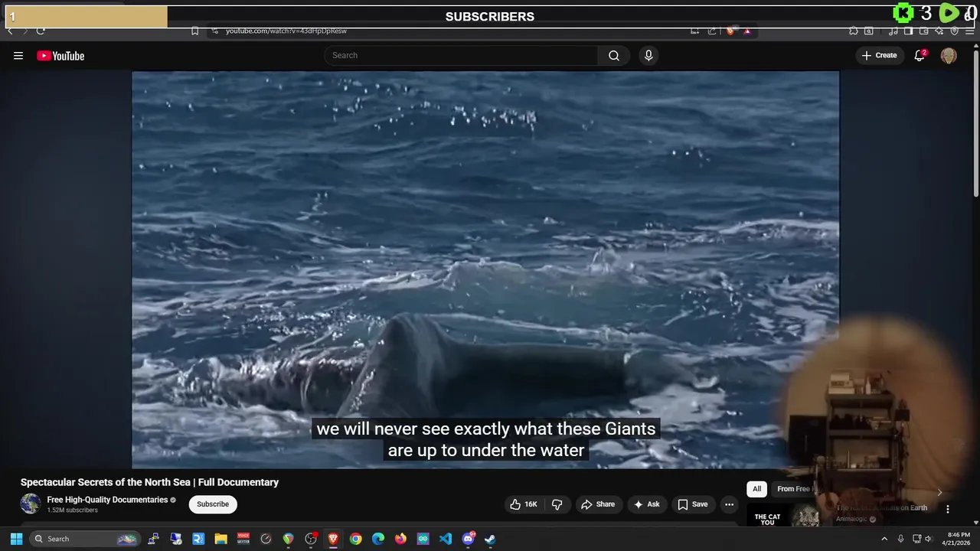980x551 pixels.
Task: Subscribe to Free High-Quality Documentaries
Action: [x=213, y=504]
